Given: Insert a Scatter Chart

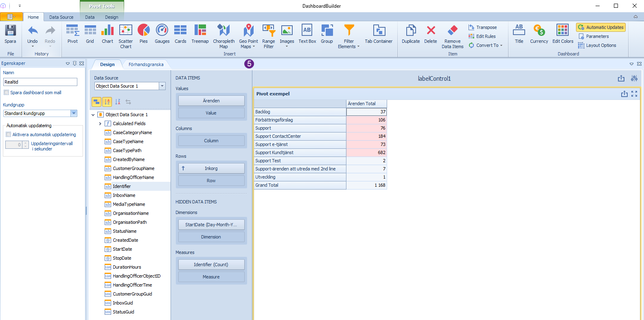Looking at the screenshot, I should coord(126,36).
